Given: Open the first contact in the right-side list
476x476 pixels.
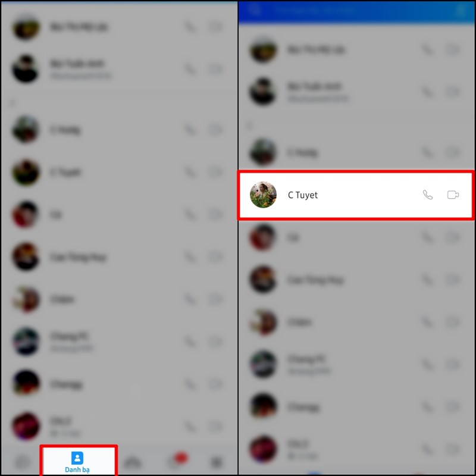Looking at the screenshot, I should tap(356, 50).
